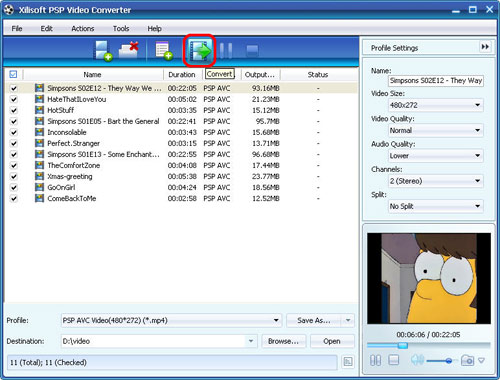Open the Split No Split dropdown
Image resolution: width=500 pixels, height=380 pixels.
436,206
